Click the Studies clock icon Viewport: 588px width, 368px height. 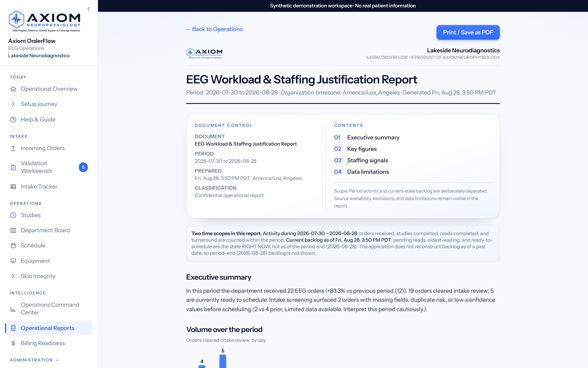13,215
